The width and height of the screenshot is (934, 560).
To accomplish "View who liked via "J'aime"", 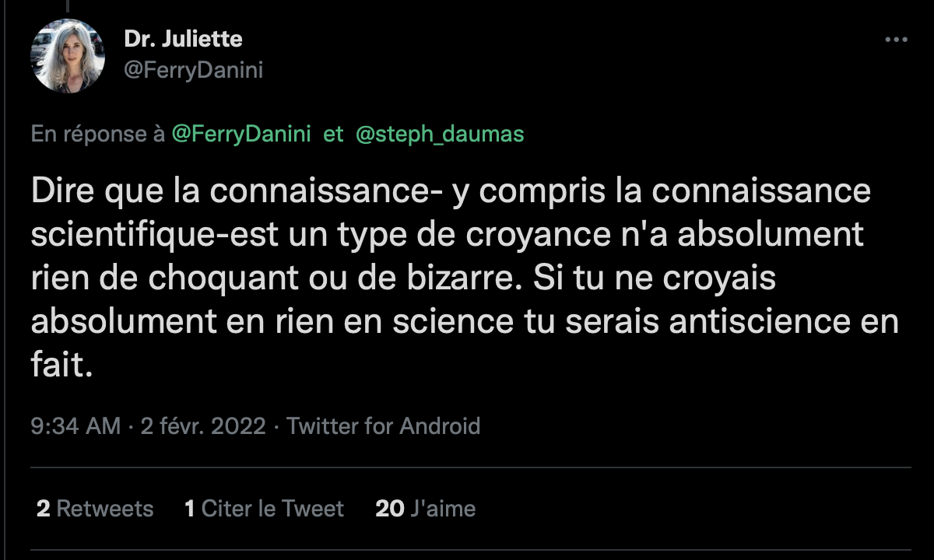I will click(x=442, y=509).
